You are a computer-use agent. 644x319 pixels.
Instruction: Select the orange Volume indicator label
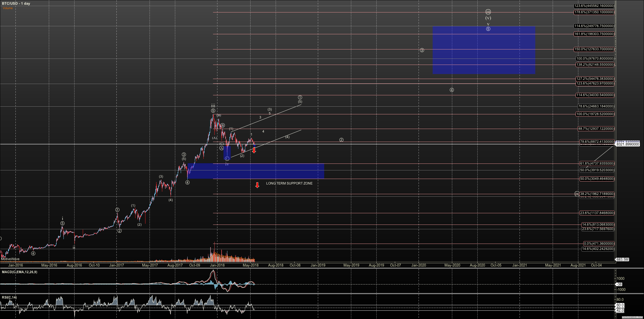tap(8, 8)
